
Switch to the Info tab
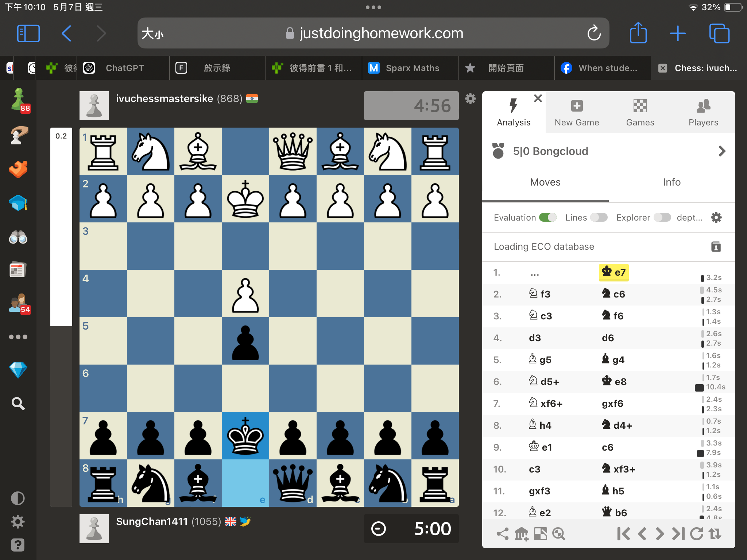click(672, 182)
